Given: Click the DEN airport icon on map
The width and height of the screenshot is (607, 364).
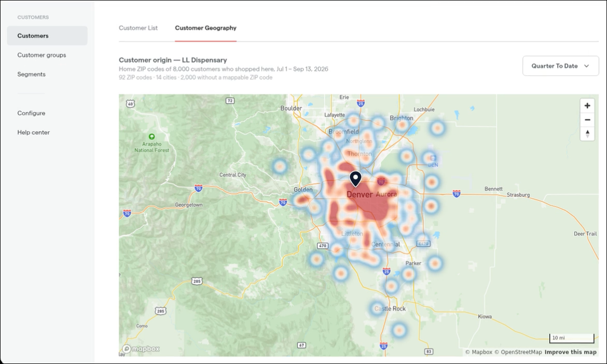Looking at the screenshot, I should point(433,158).
